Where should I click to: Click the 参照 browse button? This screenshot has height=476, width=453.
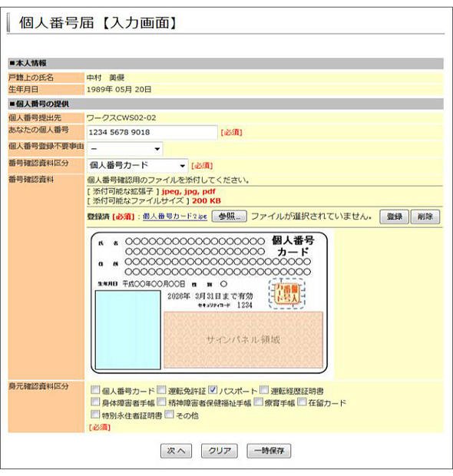(230, 217)
